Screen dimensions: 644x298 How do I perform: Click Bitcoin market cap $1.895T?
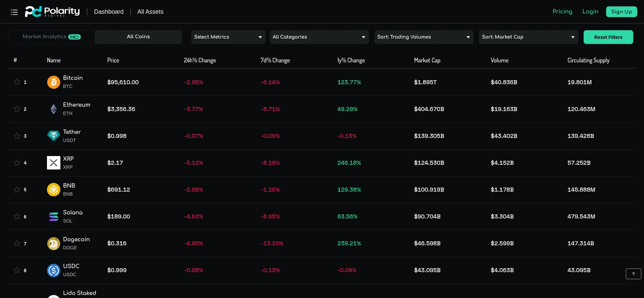[x=425, y=82]
